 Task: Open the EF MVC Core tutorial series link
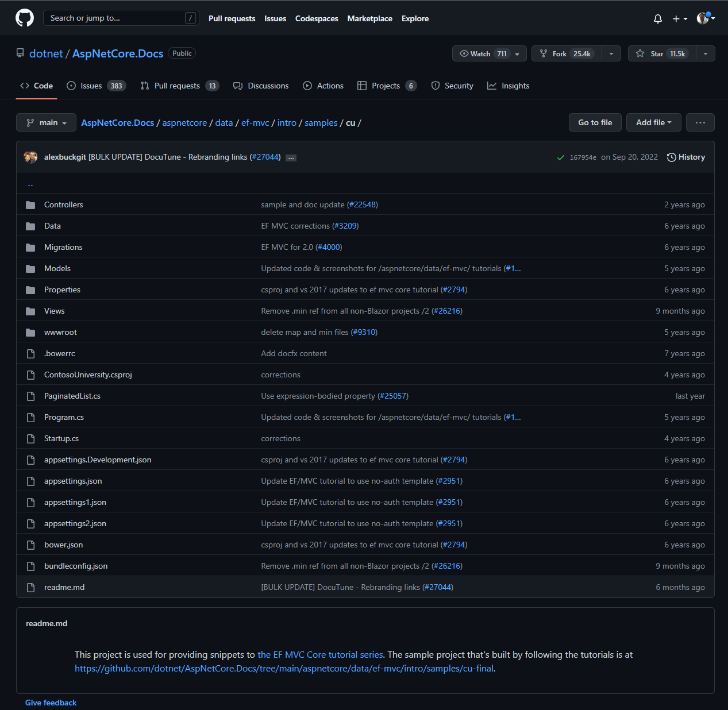click(320, 654)
